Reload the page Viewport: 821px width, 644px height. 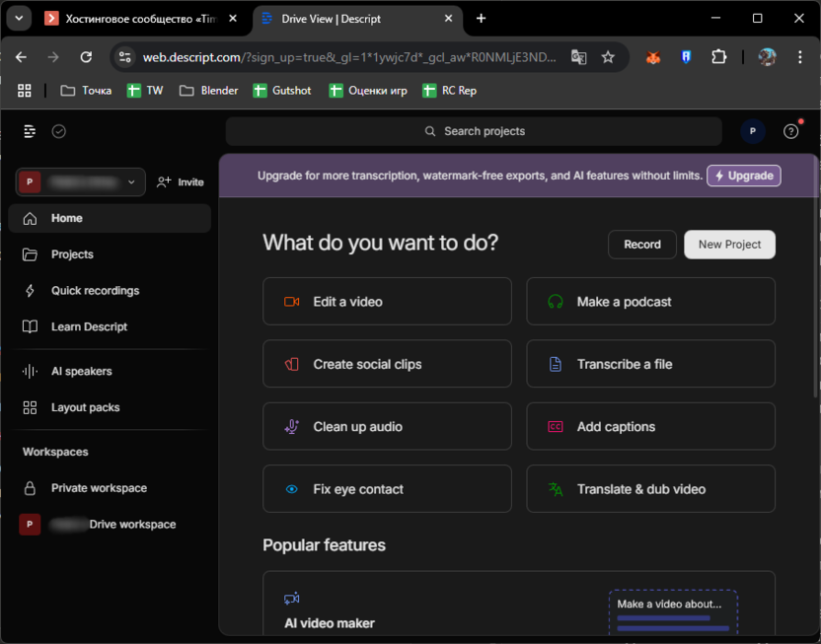click(x=86, y=57)
